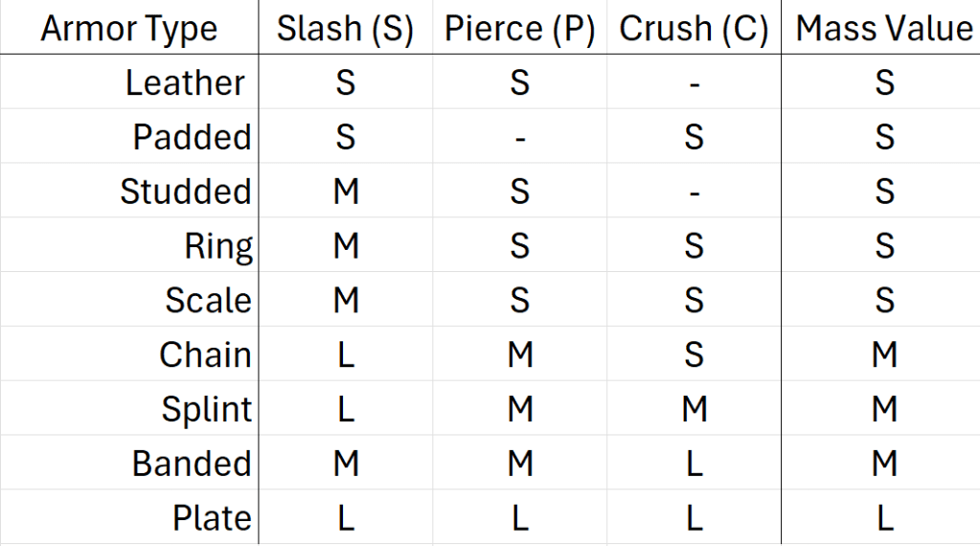This screenshot has height=546, width=980.
Task: Click the Crush (C) column header
Action: pos(694,29)
